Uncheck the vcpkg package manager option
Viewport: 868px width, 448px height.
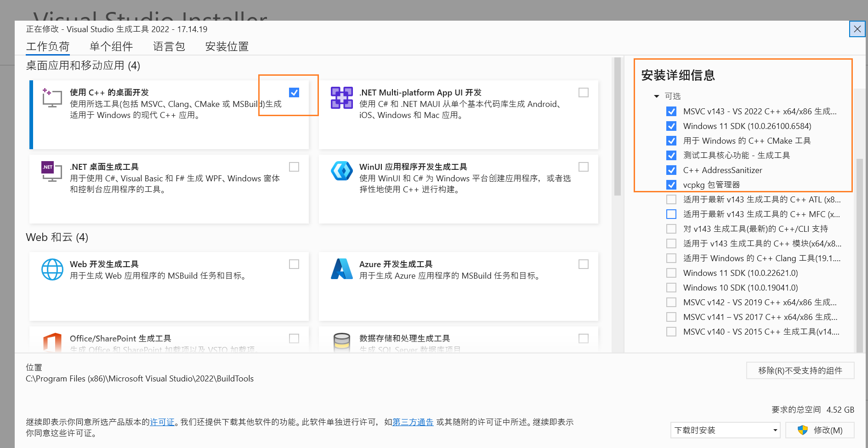click(671, 185)
